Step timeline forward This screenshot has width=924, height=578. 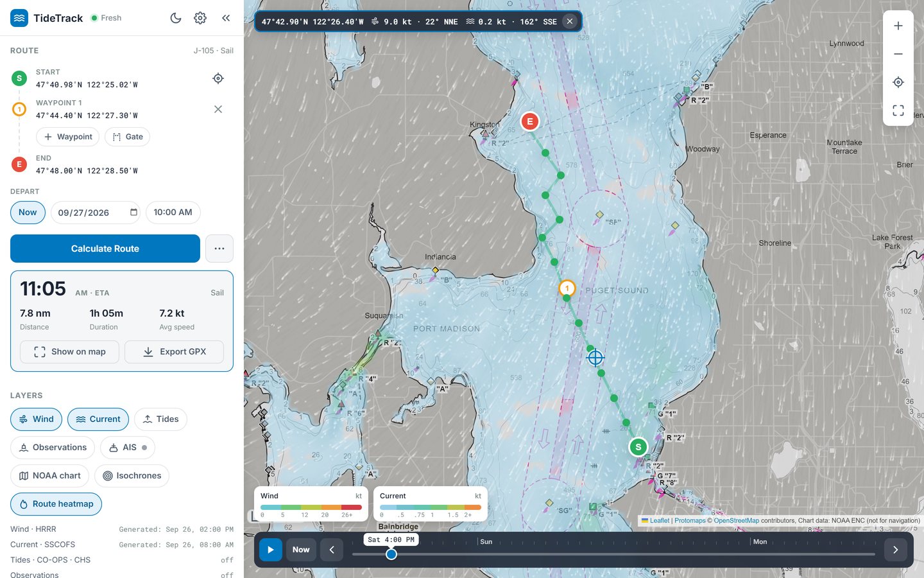pyautogui.click(x=895, y=550)
